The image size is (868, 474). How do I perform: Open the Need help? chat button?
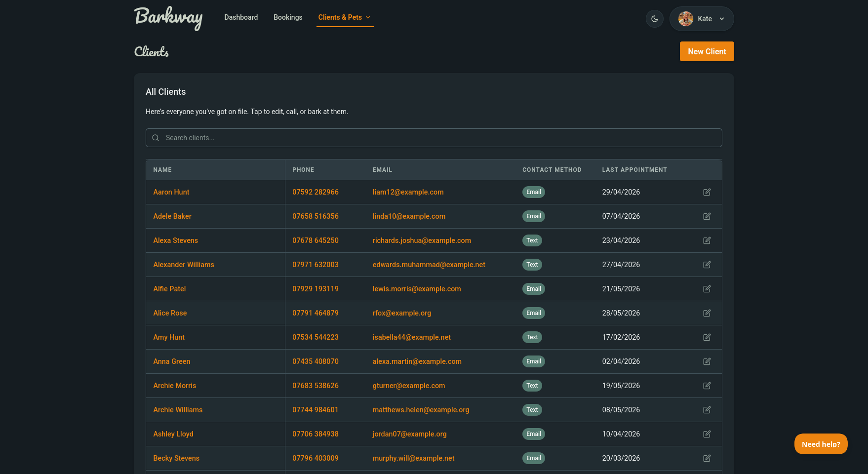[820, 444]
